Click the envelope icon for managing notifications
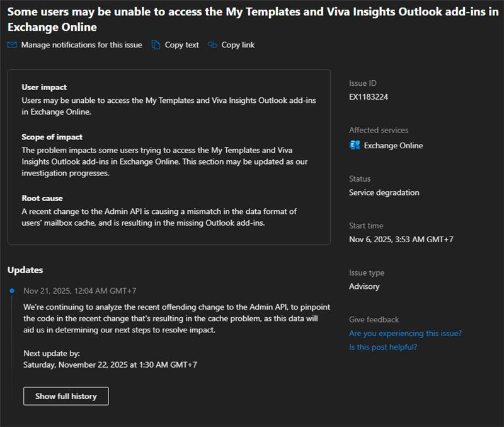 coord(12,45)
